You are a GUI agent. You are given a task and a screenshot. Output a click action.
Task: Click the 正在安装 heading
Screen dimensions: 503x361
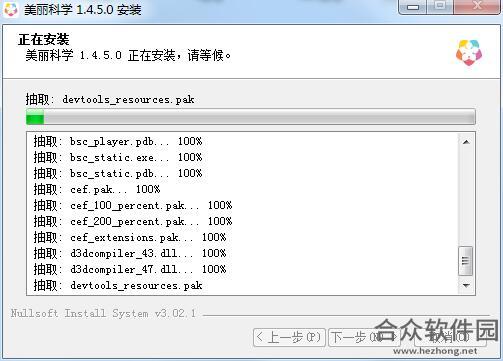[x=44, y=39]
